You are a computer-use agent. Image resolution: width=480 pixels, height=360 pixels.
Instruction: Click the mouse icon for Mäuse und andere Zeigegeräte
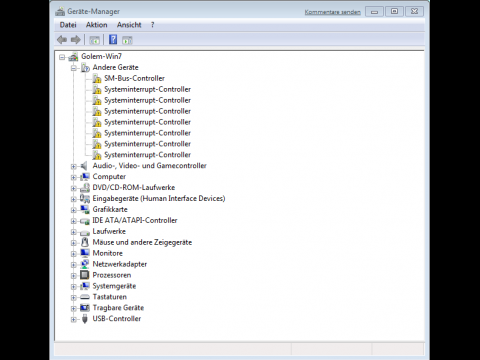coord(85,242)
